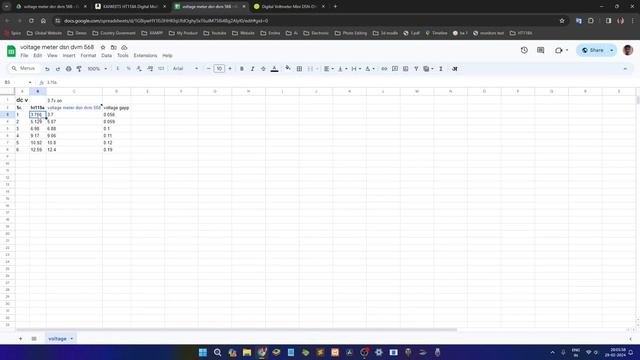Bookmark this page star icon
The width and height of the screenshot is (640, 360).
tap(562, 21)
